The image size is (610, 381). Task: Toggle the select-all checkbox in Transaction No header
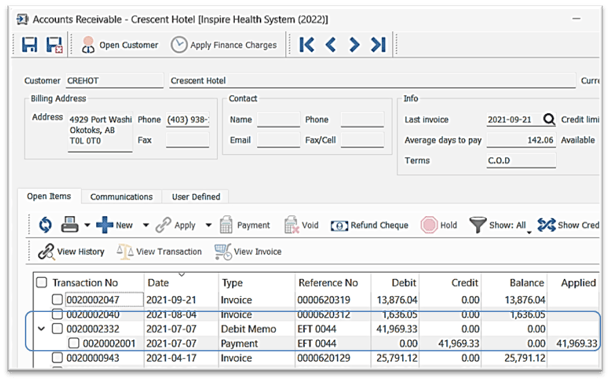click(x=41, y=282)
